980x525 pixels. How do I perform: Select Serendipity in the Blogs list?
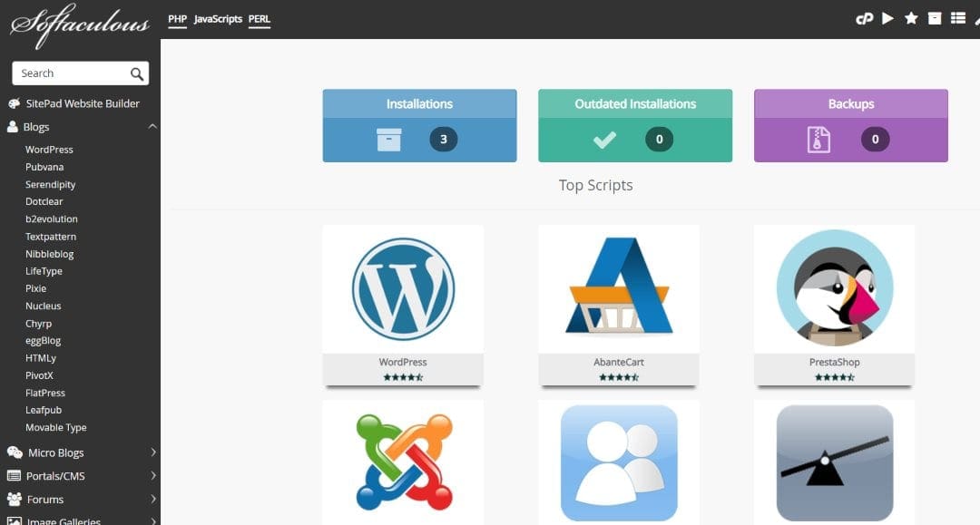(x=50, y=185)
